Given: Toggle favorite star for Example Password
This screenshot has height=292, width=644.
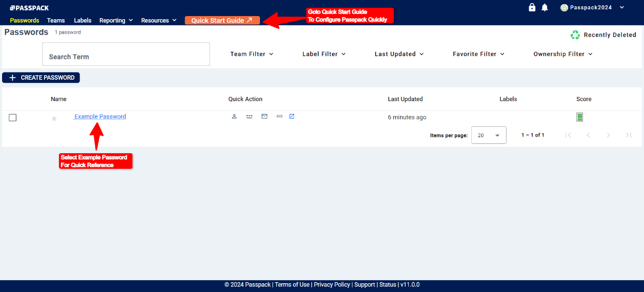Looking at the screenshot, I should point(54,119).
